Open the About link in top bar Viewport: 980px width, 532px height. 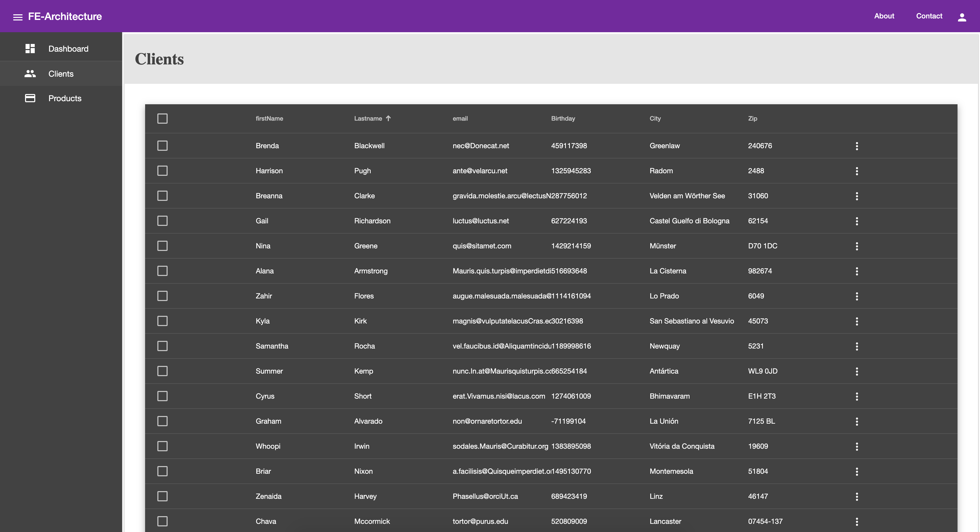pyautogui.click(x=884, y=16)
